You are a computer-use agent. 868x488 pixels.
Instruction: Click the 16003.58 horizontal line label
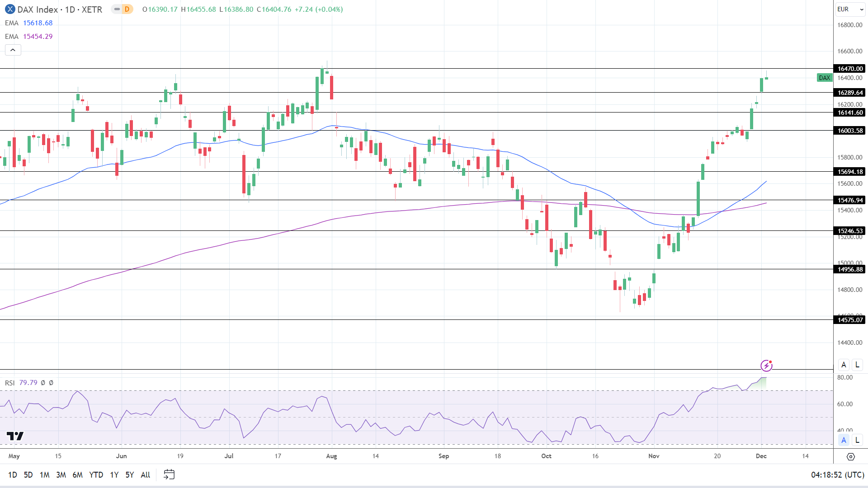click(850, 131)
